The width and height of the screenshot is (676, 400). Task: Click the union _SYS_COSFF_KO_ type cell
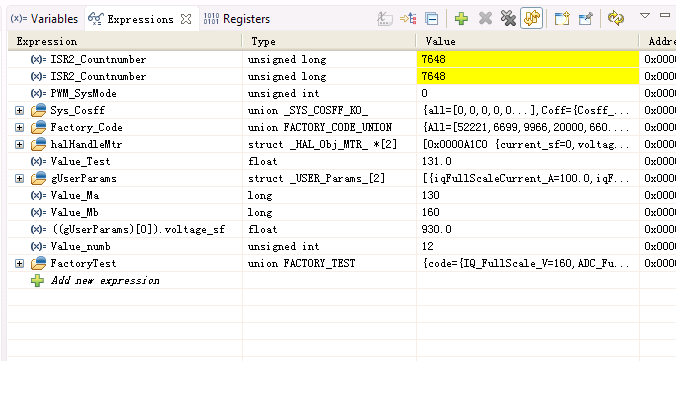point(329,110)
